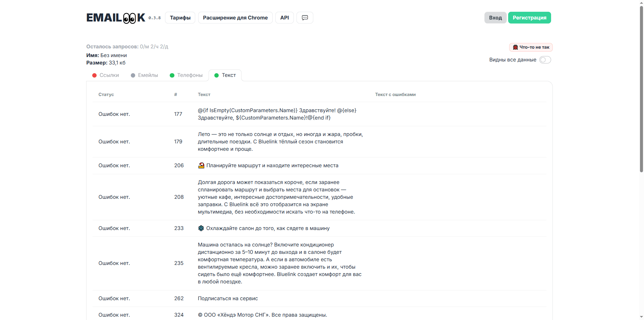Image resolution: width=644 pixels, height=320 pixels.
Task: Open the Тарифы page
Action: (x=180, y=18)
